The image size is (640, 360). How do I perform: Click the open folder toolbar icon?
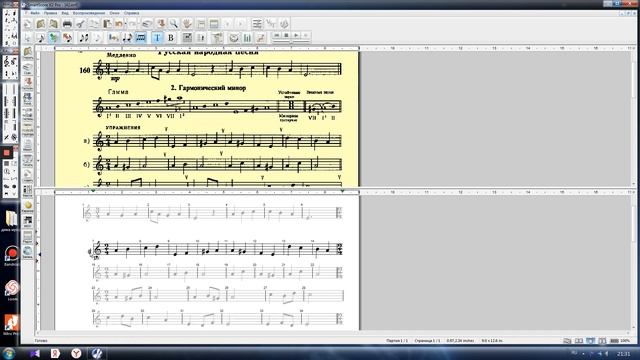40,24
